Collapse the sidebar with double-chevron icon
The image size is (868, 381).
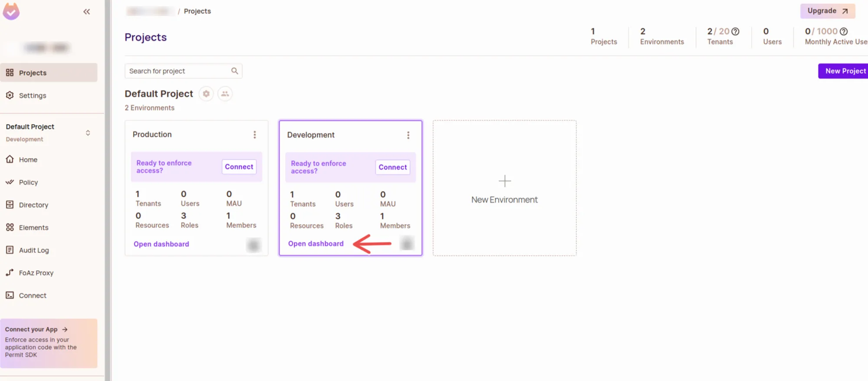tap(86, 12)
